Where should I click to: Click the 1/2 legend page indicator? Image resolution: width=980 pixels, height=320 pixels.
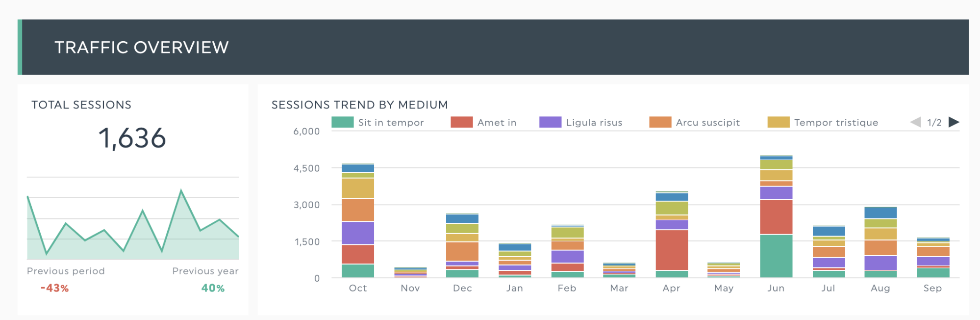pos(934,122)
